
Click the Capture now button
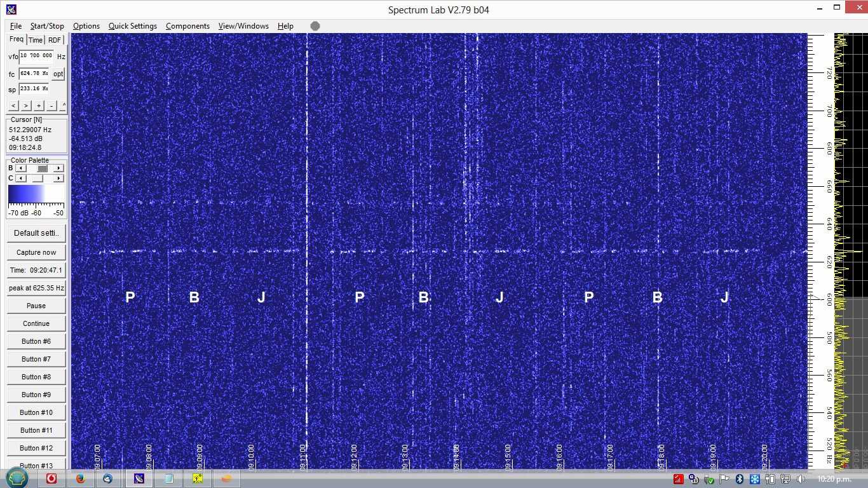click(36, 252)
